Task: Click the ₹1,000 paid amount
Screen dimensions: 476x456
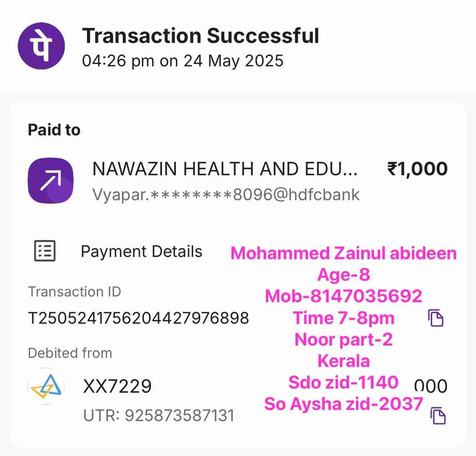Action: [x=417, y=169]
